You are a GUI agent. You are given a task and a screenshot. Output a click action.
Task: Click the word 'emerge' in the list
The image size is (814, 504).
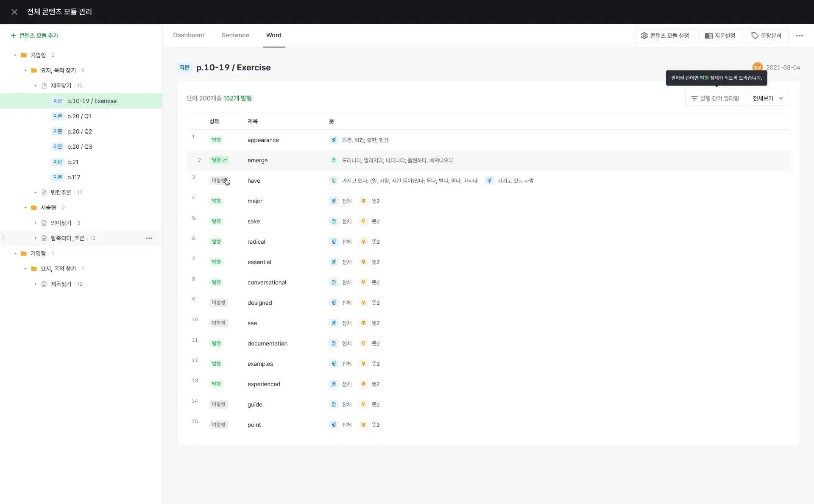(257, 160)
